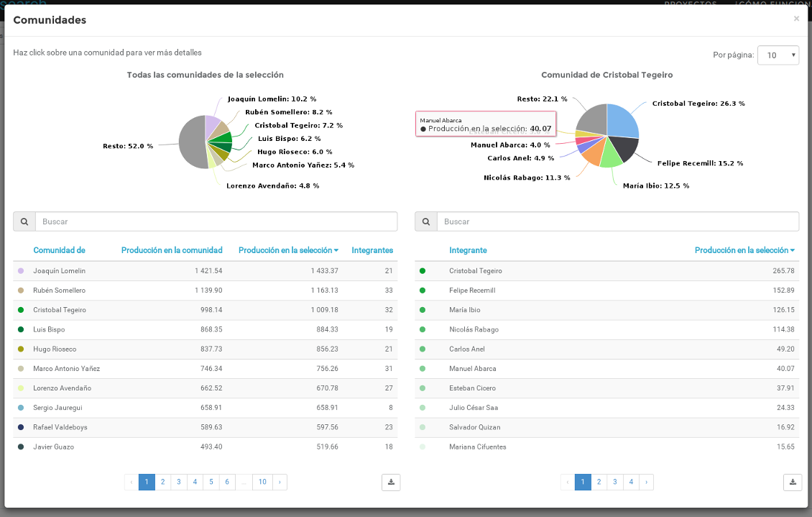Go to next page in members pagination
The image size is (812, 517).
click(646, 482)
